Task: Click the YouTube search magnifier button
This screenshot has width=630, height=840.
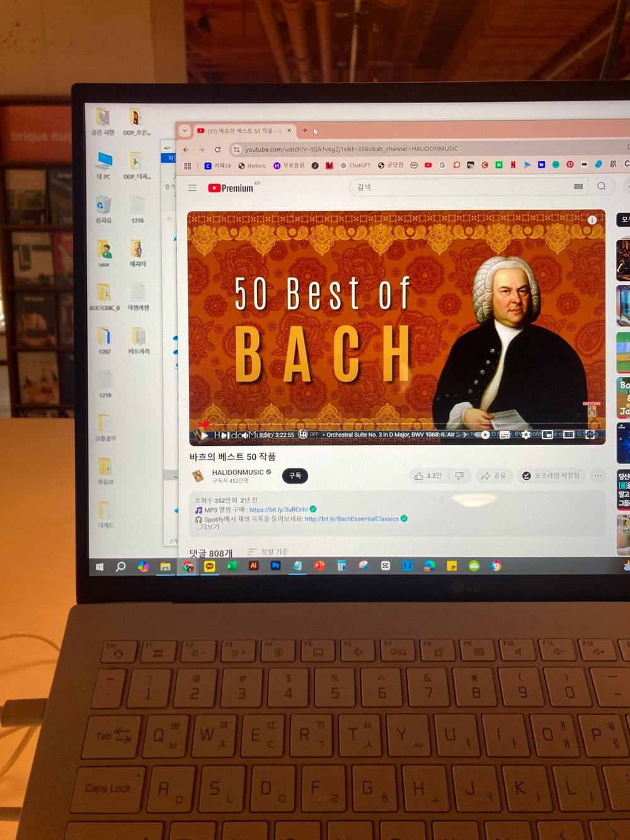Action: [x=602, y=186]
